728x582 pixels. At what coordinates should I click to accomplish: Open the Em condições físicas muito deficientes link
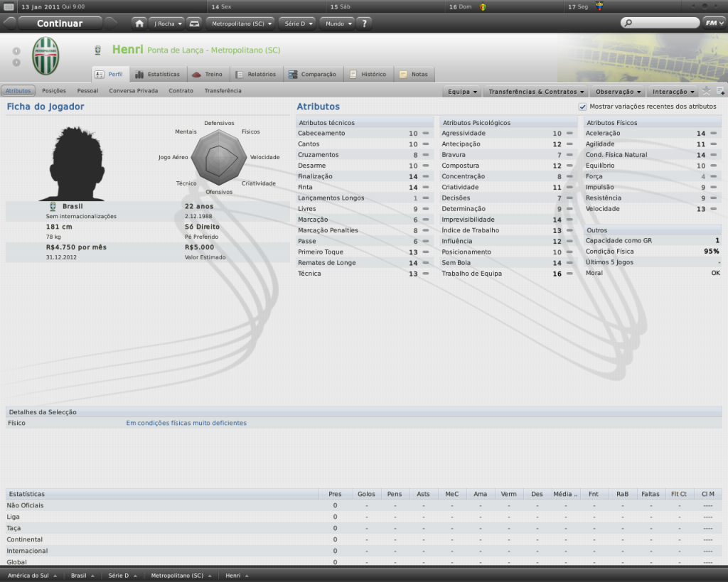tap(186, 423)
